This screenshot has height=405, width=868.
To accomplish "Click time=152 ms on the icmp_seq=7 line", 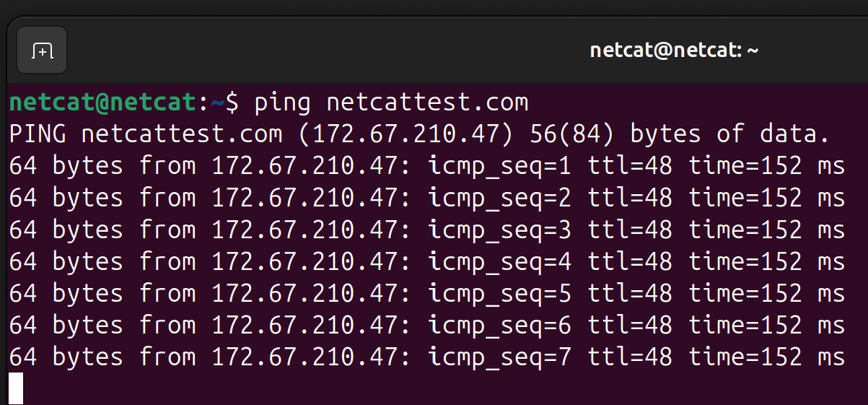I will coord(766,357).
